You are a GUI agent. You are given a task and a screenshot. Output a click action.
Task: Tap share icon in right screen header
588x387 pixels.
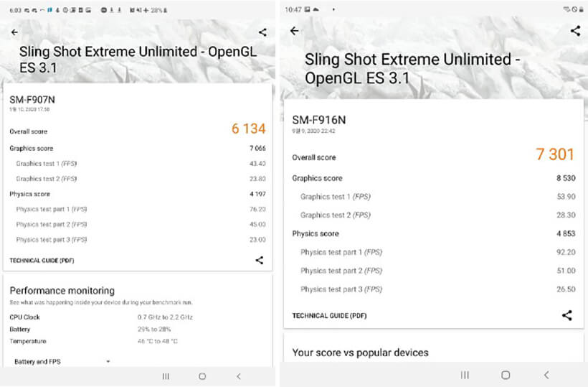coord(575,31)
